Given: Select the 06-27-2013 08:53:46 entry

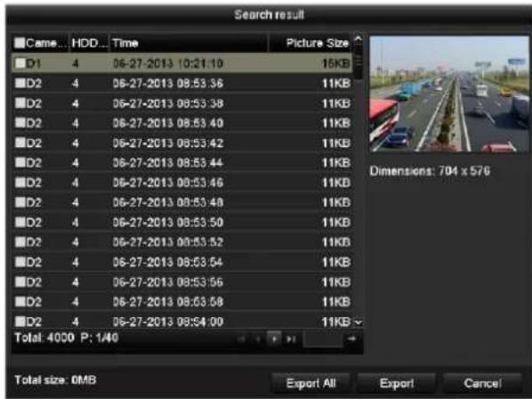Looking at the screenshot, I should [x=181, y=183].
